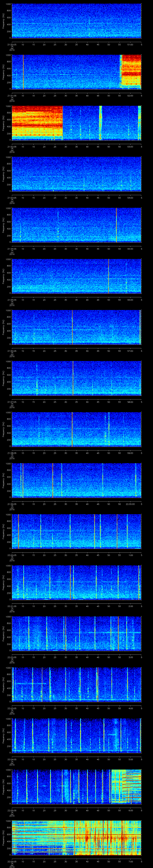This screenshot has height=868, width=153.
Task: Select the spectrogram panel starting at 21:53:05
Action: (x=77, y=174)
